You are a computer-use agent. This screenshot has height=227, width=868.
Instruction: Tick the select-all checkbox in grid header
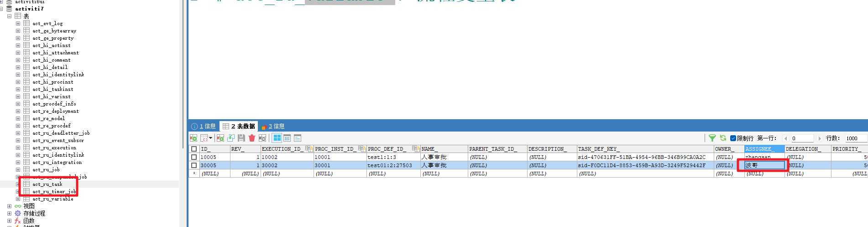(x=194, y=149)
